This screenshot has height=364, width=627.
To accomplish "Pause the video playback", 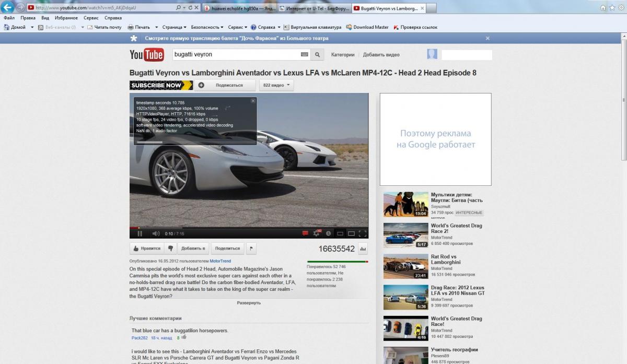I will (140, 233).
